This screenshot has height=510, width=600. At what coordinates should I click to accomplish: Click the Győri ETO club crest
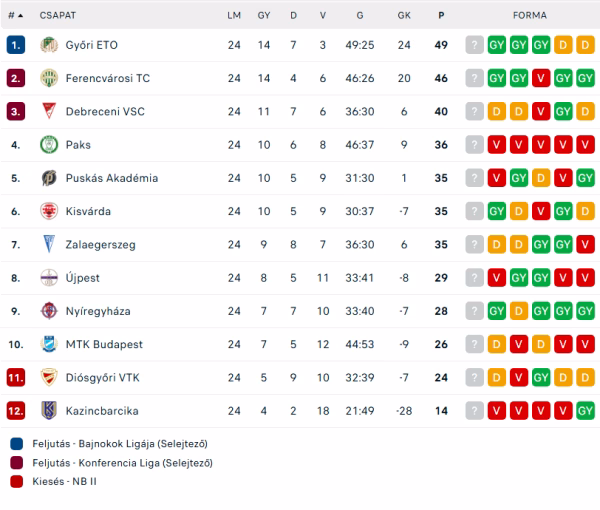48,45
